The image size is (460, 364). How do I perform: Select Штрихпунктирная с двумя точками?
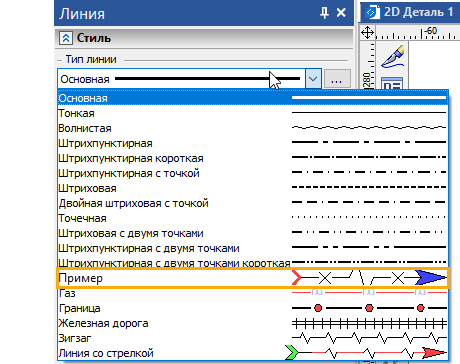click(x=253, y=248)
